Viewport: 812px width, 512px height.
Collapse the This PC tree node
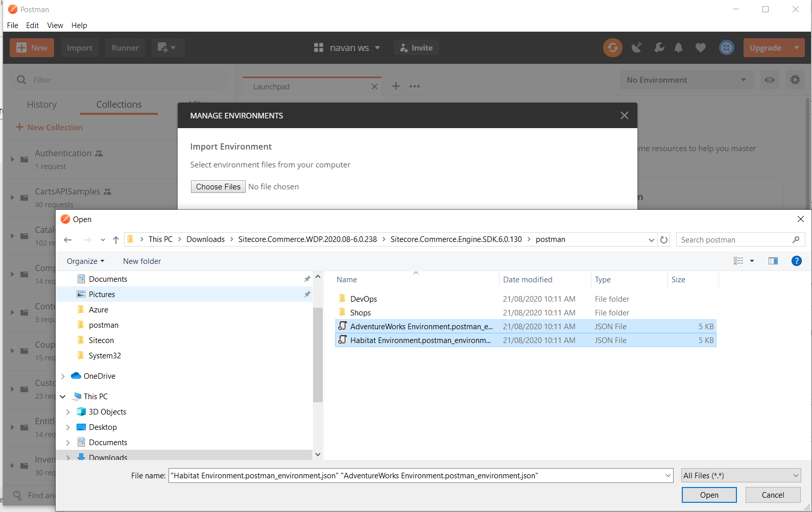point(63,396)
